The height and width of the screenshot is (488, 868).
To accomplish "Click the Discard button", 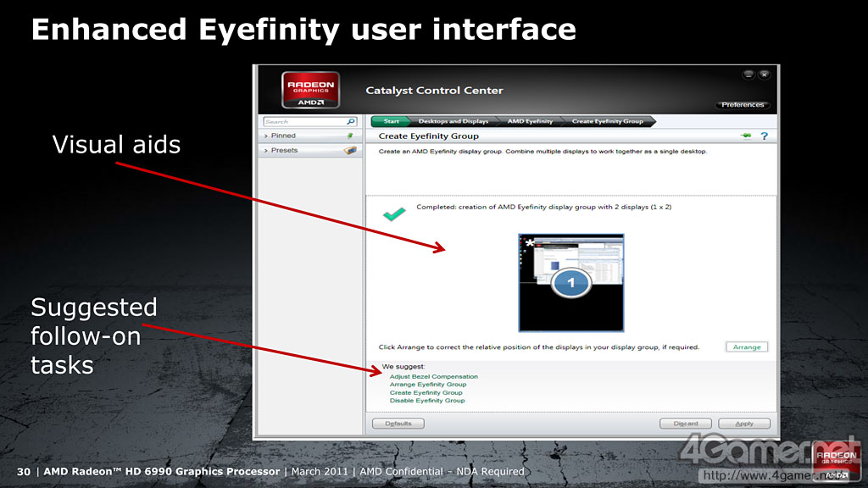I will click(x=685, y=424).
